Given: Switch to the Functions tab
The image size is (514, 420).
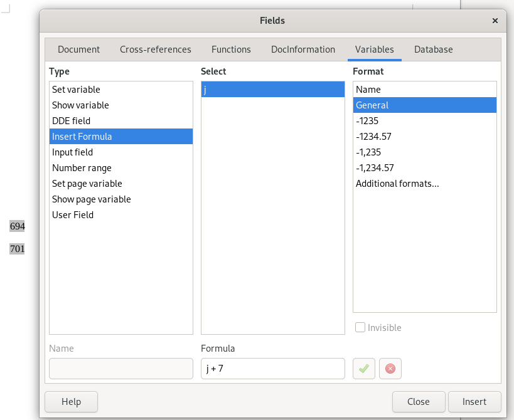Looking at the screenshot, I should [x=231, y=50].
